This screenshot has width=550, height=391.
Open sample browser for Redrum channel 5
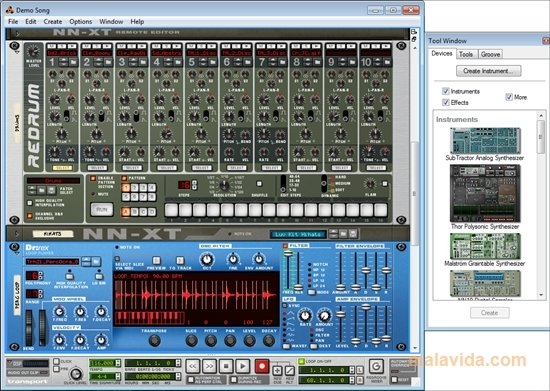click(x=213, y=62)
